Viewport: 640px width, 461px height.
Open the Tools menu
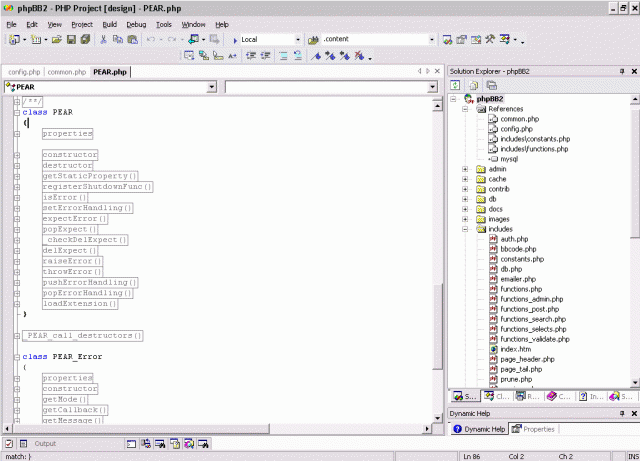pos(164,24)
